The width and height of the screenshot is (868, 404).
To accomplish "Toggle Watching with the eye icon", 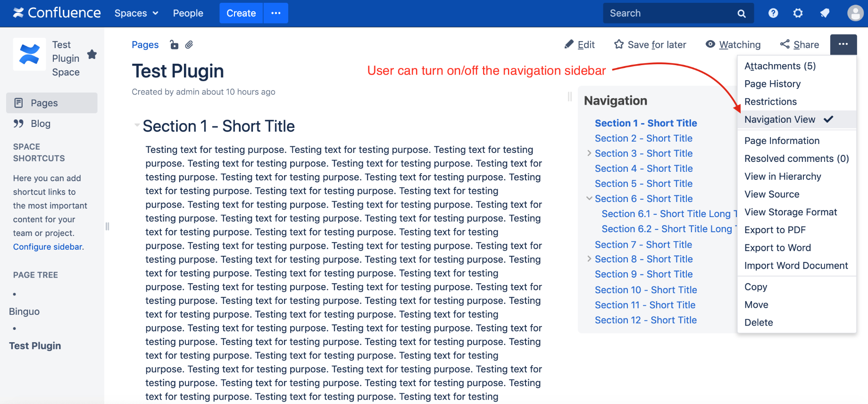I will (x=733, y=45).
